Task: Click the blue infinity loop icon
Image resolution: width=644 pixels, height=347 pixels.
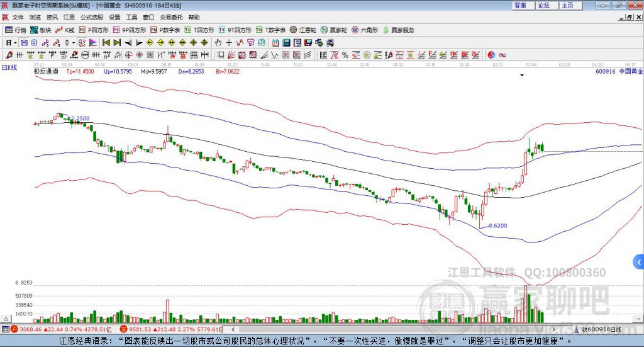Action: coord(502,55)
